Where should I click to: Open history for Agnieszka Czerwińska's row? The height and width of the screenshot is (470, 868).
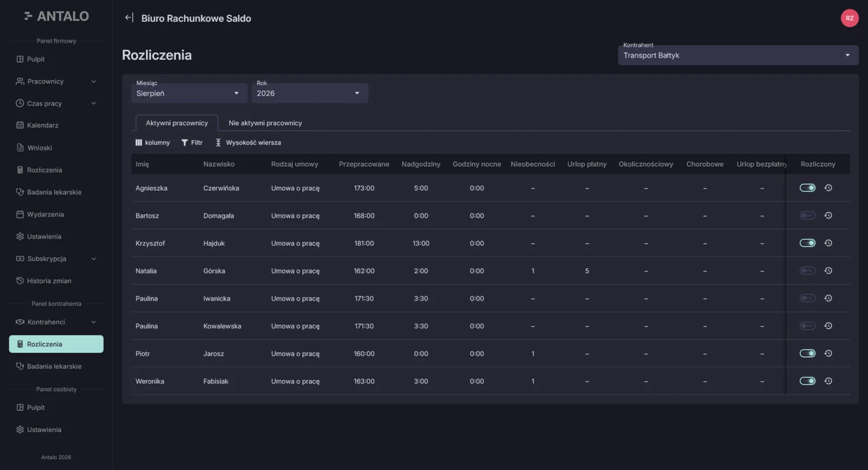pyautogui.click(x=828, y=188)
